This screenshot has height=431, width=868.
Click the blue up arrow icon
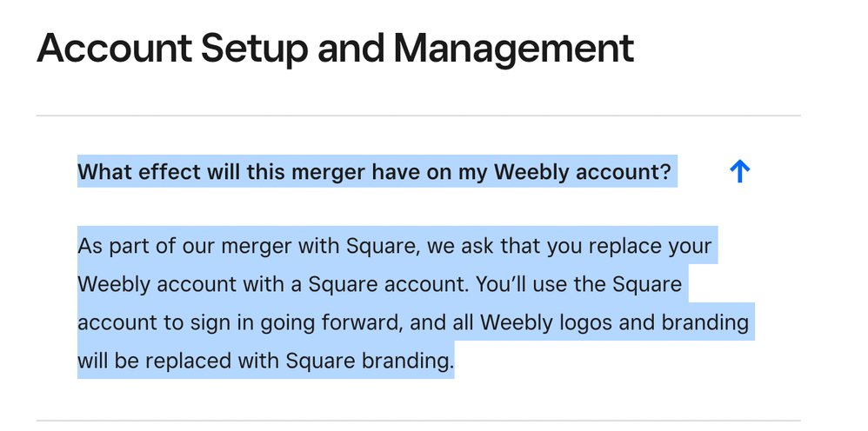[x=739, y=171]
